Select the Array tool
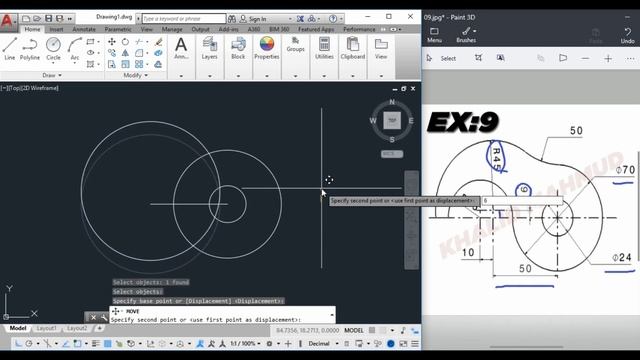 coord(139,64)
